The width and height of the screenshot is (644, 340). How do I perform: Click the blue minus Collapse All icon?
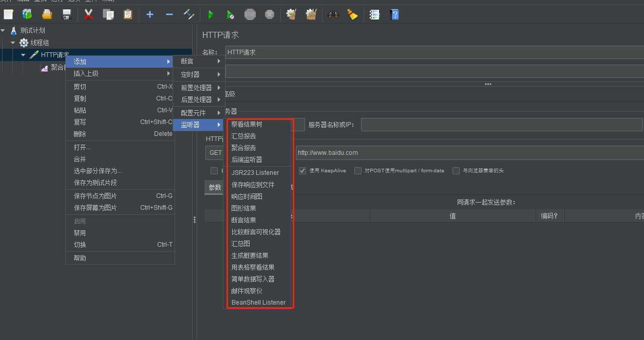tap(169, 14)
